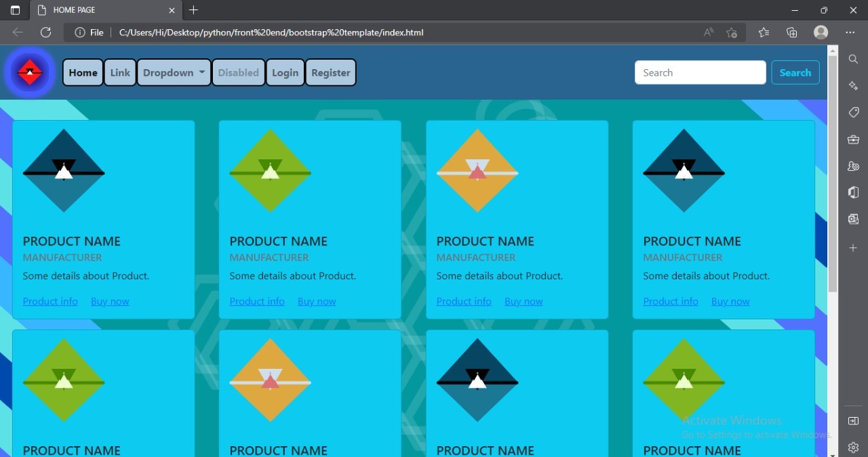Open the Settings and more ellipsis menu
This screenshot has width=868, height=457.
pyautogui.click(x=850, y=32)
